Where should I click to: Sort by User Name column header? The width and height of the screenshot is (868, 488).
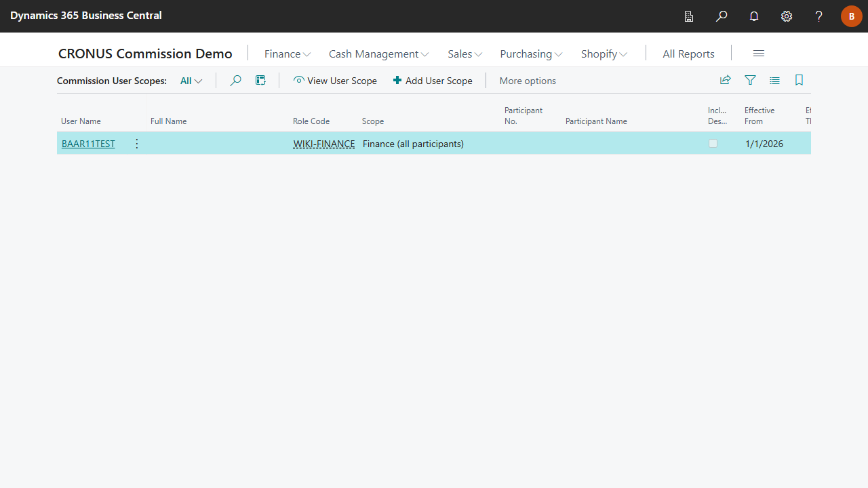(x=81, y=121)
